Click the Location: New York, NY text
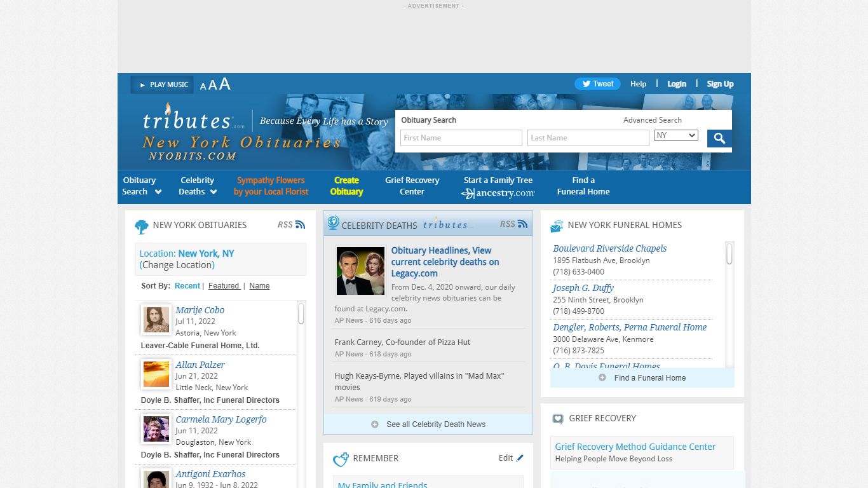Image resolution: width=868 pixels, height=488 pixels. coord(187,254)
